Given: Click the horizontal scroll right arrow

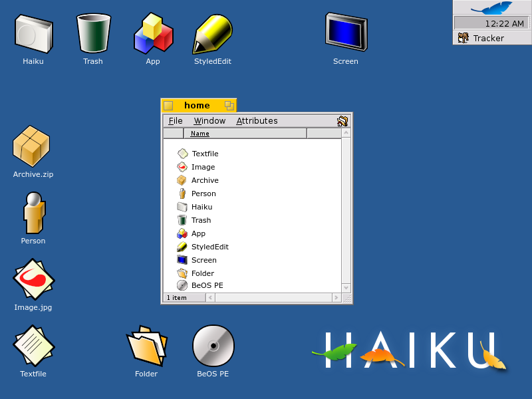Looking at the screenshot, I should coord(336,298).
